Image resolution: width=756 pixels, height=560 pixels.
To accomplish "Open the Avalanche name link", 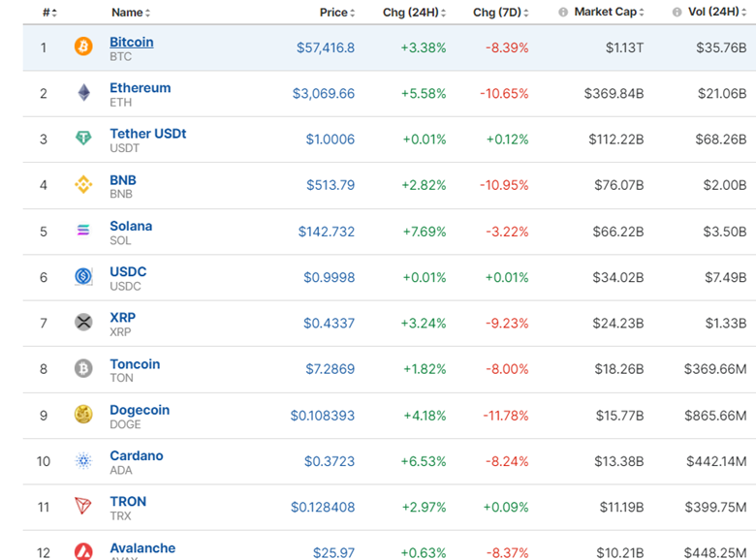I will (x=142, y=547).
